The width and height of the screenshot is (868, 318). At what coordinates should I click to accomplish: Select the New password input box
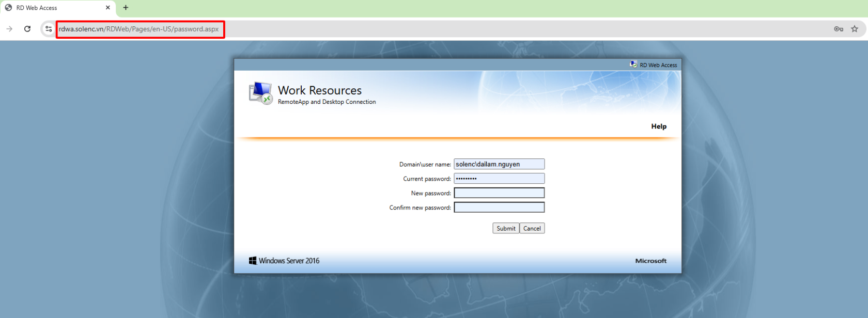tap(499, 193)
